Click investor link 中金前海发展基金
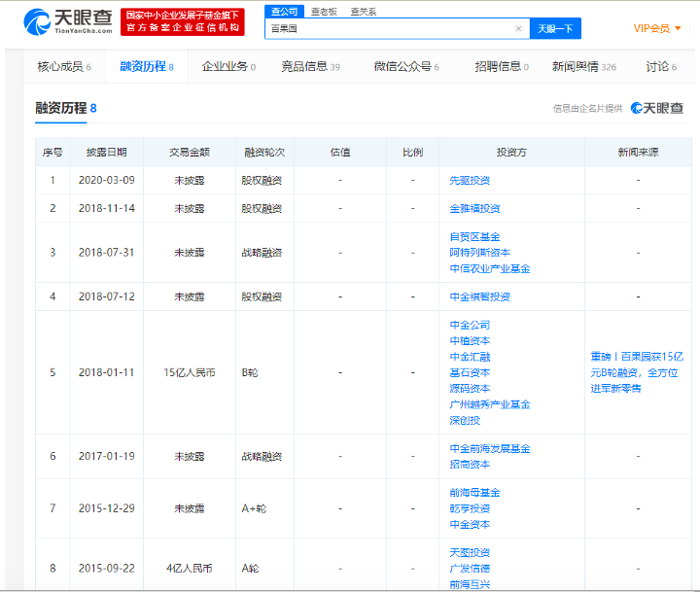Image resolution: width=700 pixels, height=592 pixels. tap(490, 449)
